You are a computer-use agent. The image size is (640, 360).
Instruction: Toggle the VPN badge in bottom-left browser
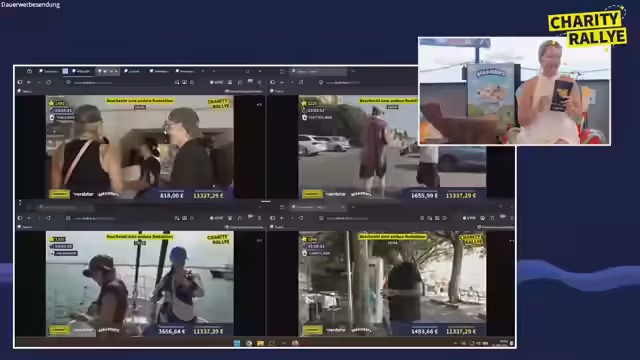pyautogui.click(x=216, y=218)
